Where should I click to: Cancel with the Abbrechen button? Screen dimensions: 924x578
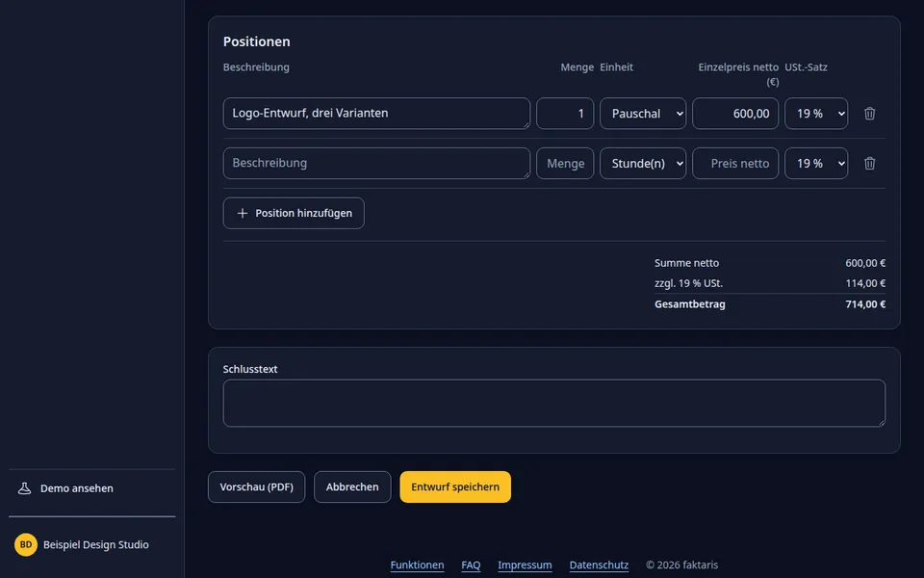click(x=352, y=487)
